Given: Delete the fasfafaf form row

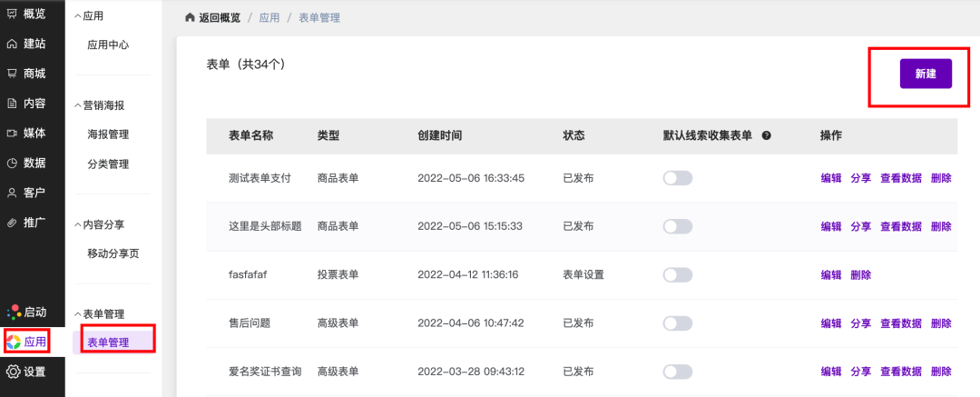Looking at the screenshot, I should pos(860,275).
